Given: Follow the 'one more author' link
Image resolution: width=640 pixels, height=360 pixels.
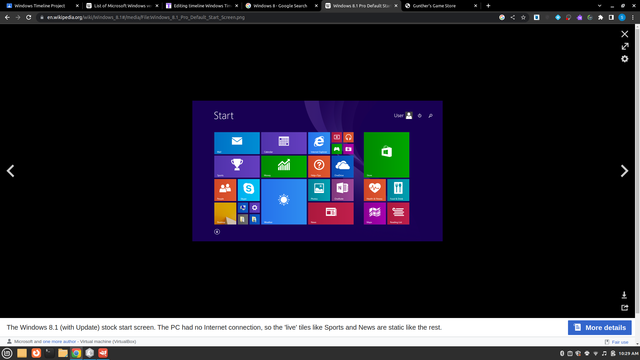Looking at the screenshot, I should pos(59,341).
